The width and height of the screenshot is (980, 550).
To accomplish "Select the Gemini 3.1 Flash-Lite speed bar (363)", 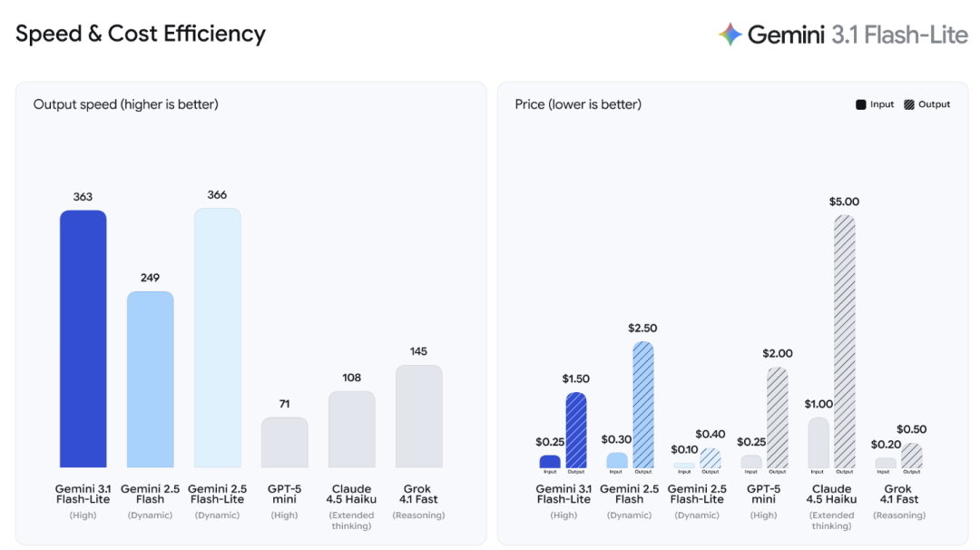I will [x=83, y=339].
